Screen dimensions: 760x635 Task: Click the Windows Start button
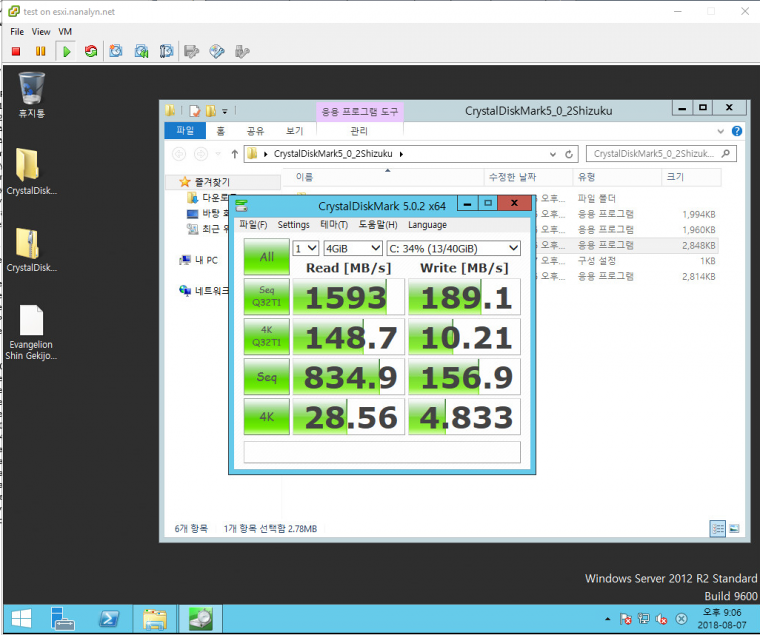21,619
